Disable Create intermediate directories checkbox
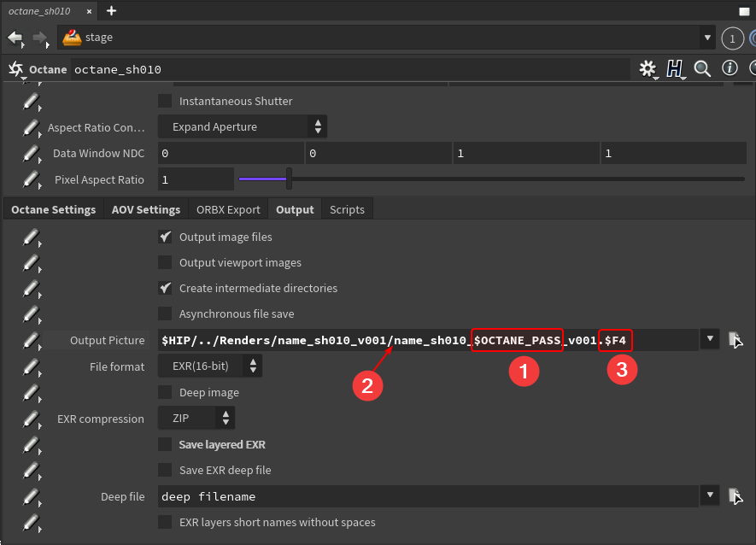Viewport: 756px width, 545px height. (x=165, y=288)
